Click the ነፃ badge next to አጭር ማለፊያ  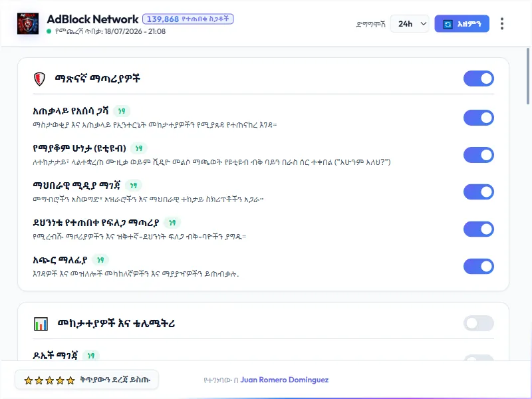tap(100, 259)
